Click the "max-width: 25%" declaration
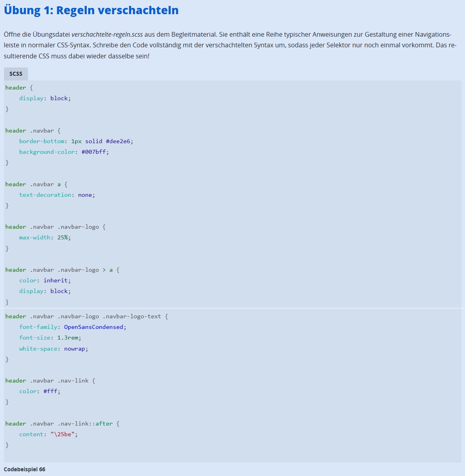Viewport: 465px width, 476px height. coord(45,237)
